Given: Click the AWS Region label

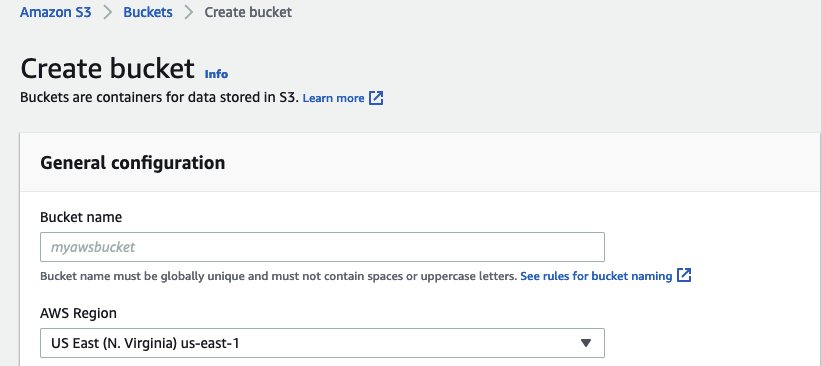Looking at the screenshot, I should tap(79, 313).
